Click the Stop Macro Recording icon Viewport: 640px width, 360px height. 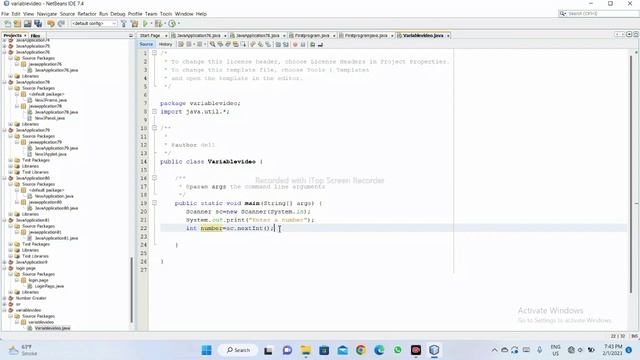click(x=303, y=44)
